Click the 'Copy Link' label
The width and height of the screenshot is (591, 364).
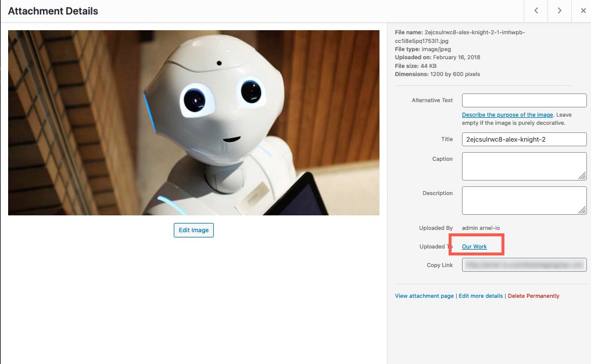pos(439,265)
